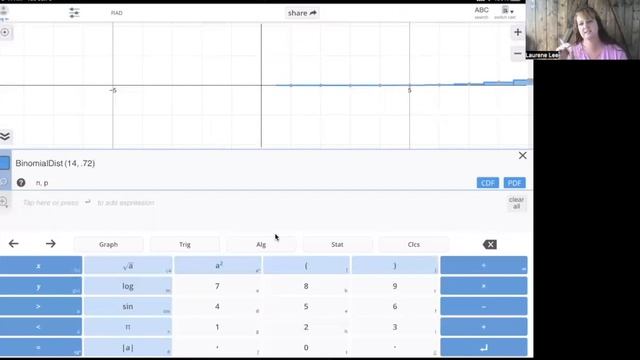Tap the backspace delete key
Viewport: 640px width, 360px height.
(x=490, y=244)
